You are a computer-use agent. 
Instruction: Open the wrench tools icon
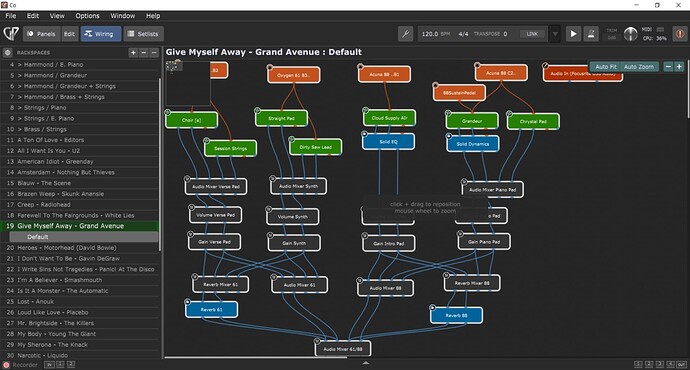(405, 34)
